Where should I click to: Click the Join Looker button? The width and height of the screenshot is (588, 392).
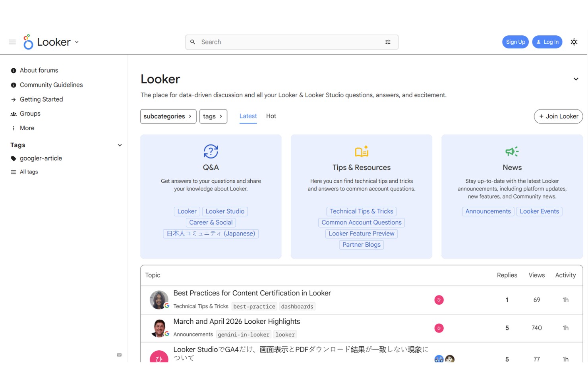[x=558, y=116]
